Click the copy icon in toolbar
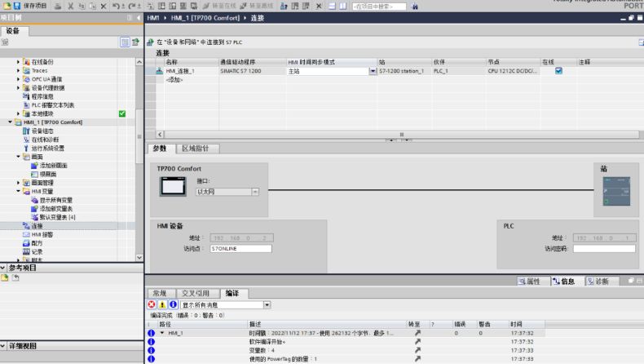Image resolution: width=644 pixels, height=364 pixels. (x=82, y=7)
